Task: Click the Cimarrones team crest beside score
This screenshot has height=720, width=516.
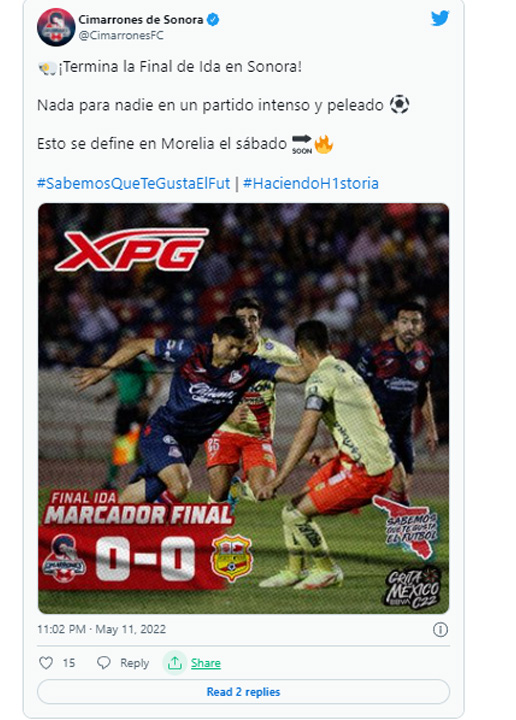Action: [x=64, y=558]
